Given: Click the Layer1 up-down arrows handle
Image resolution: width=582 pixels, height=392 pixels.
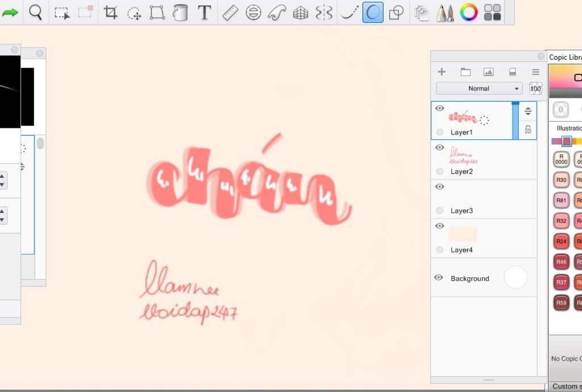Looking at the screenshot, I should (528, 111).
